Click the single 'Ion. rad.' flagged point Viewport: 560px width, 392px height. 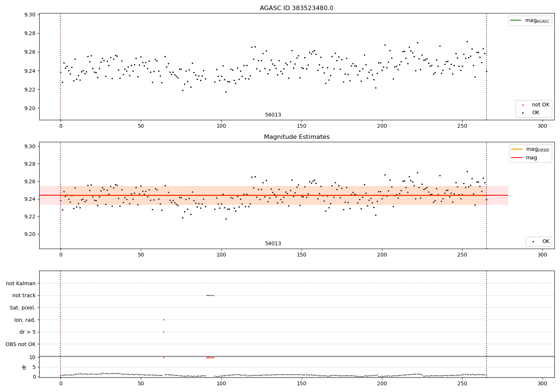click(x=164, y=320)
